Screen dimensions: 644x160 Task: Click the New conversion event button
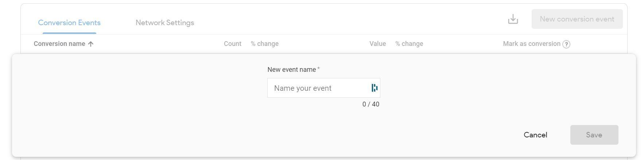[577, 19]
